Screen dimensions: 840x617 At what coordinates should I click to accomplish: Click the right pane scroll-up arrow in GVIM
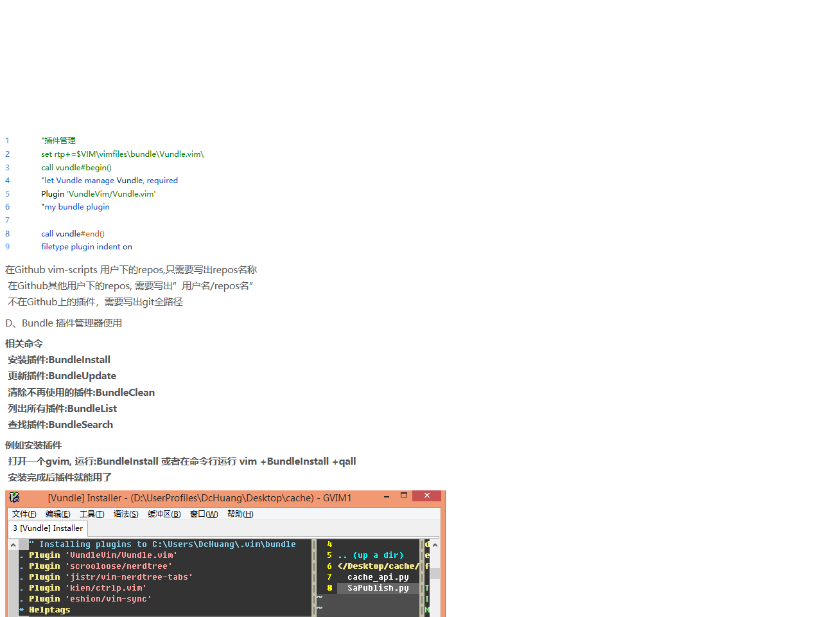[x=435, y=545]
